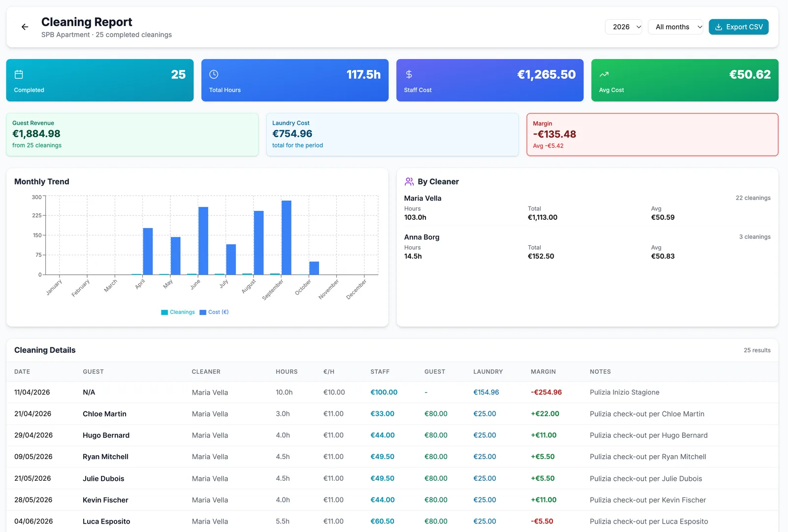
Task: Click the Guest Revenue summary card
Action: click(x=132, y=134)
